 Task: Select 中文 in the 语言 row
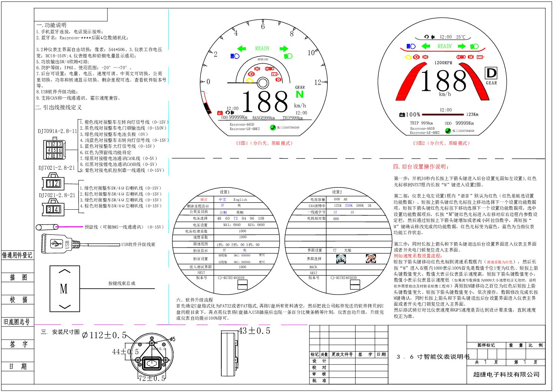(222, 199)
